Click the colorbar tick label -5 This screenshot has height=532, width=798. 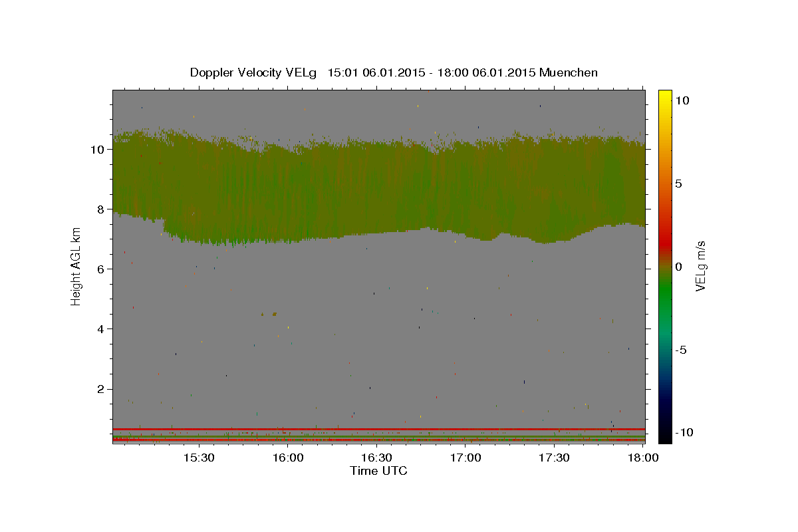(681, 350)
